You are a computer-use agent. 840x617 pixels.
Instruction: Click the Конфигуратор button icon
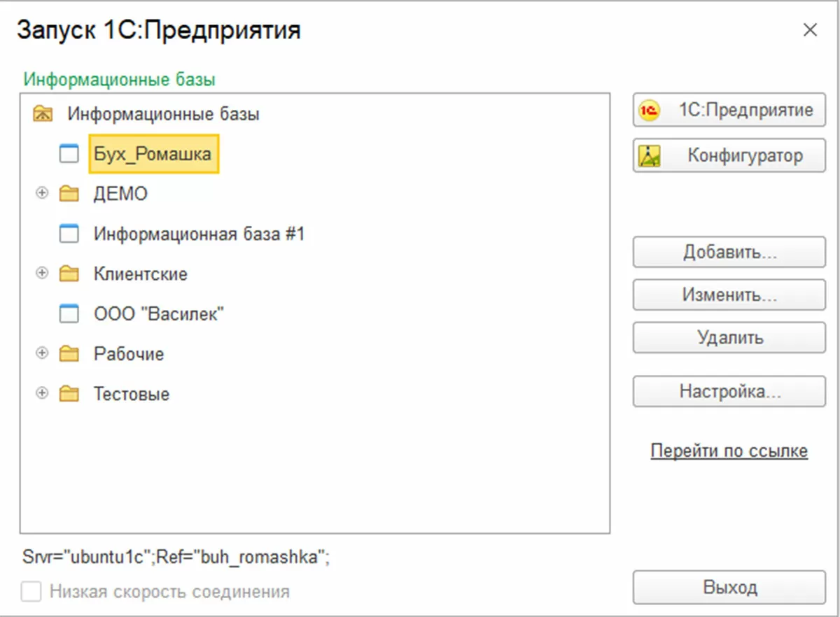(x=650, y=155)
